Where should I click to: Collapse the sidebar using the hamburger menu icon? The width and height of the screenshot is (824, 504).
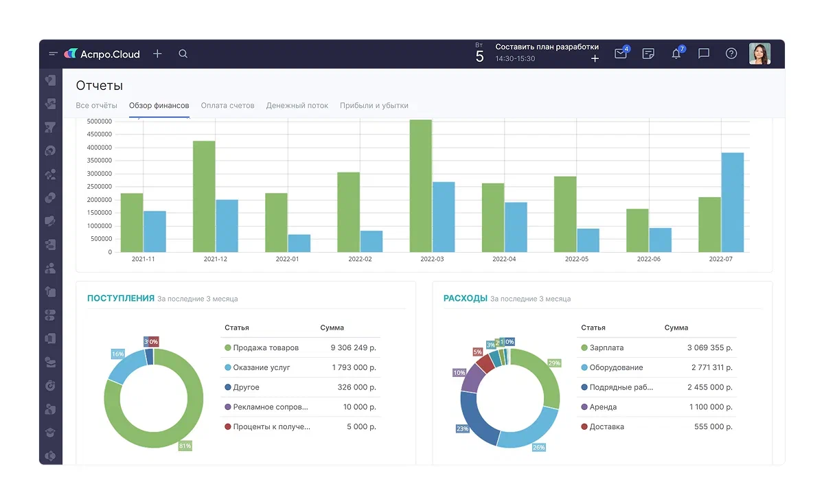coord(53,54)
